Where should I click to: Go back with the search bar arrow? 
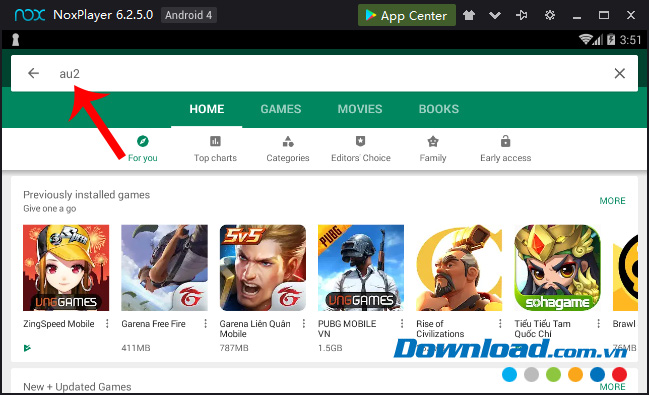(33, 73)
